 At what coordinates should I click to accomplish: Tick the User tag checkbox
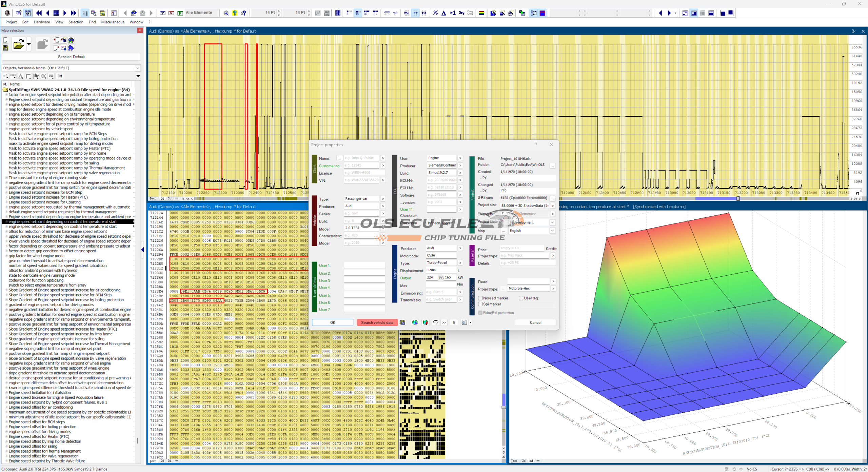pos(521,298)
